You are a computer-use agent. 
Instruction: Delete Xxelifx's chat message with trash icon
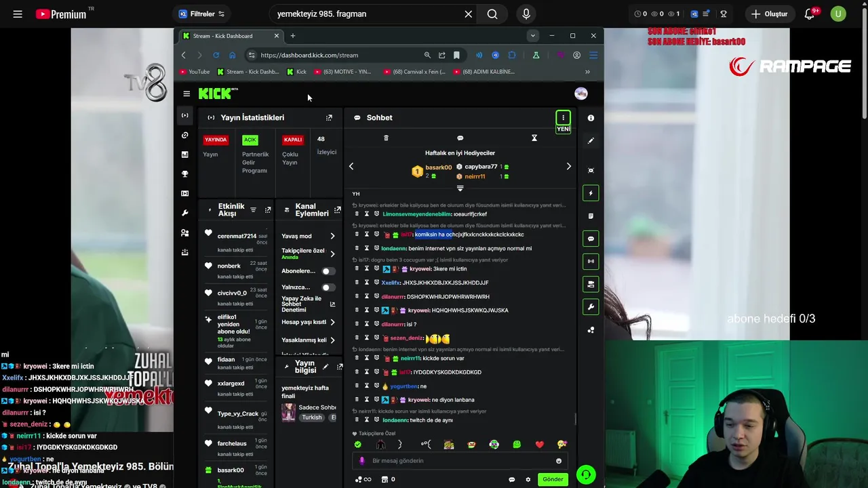[x=357, y=283]
